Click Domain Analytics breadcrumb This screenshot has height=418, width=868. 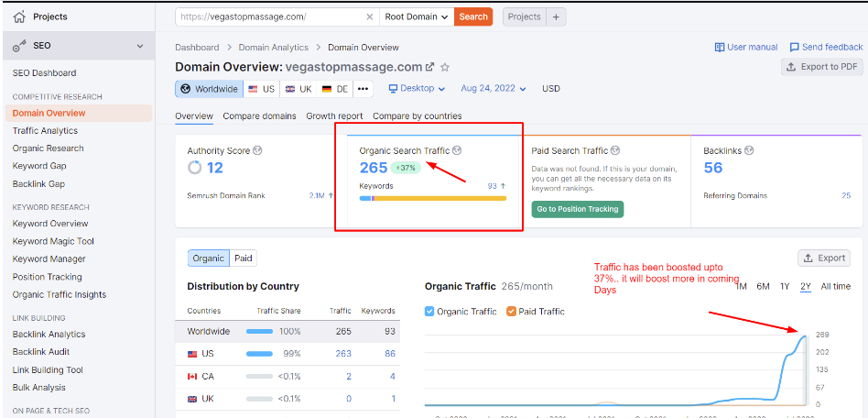[274, 47]
